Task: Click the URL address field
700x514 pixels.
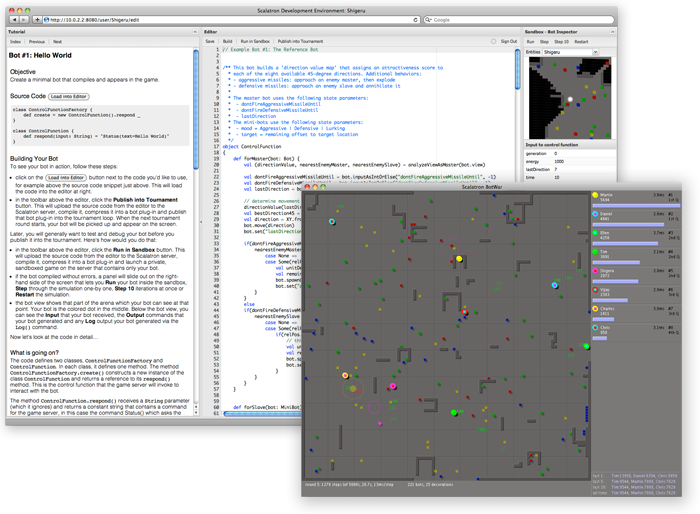Action: [231, 20]
